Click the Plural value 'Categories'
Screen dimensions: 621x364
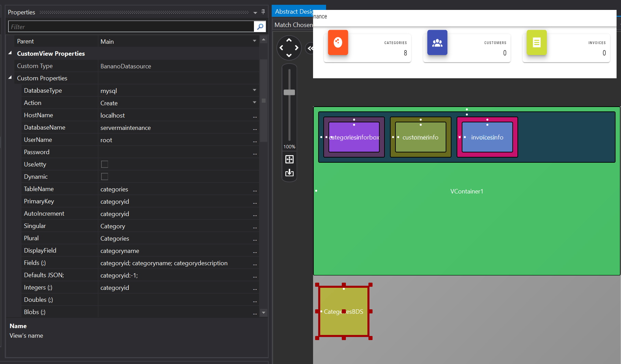(115, 239)
